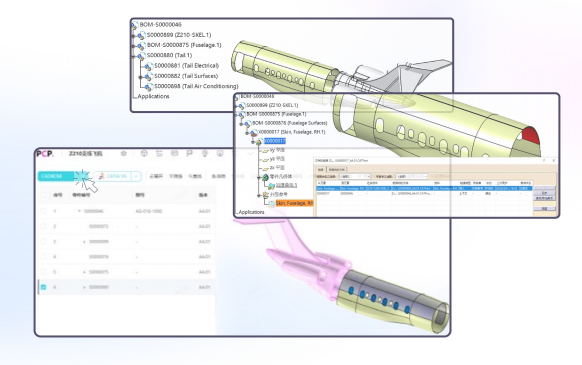Select the highlighted X0000017 part node
Viewport: 582px width, 365px height.
tap(275, 141)
